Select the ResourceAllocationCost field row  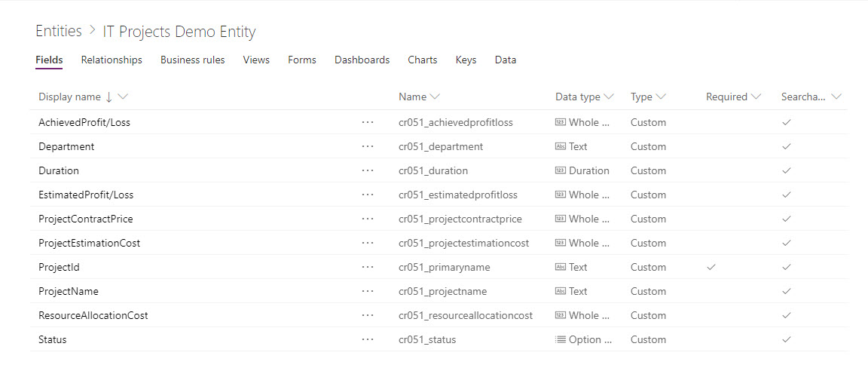93,315
